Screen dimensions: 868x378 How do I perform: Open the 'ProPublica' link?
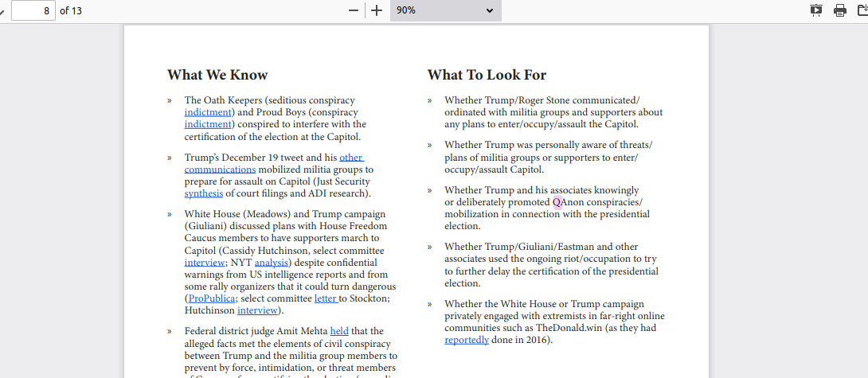(212, 298)
